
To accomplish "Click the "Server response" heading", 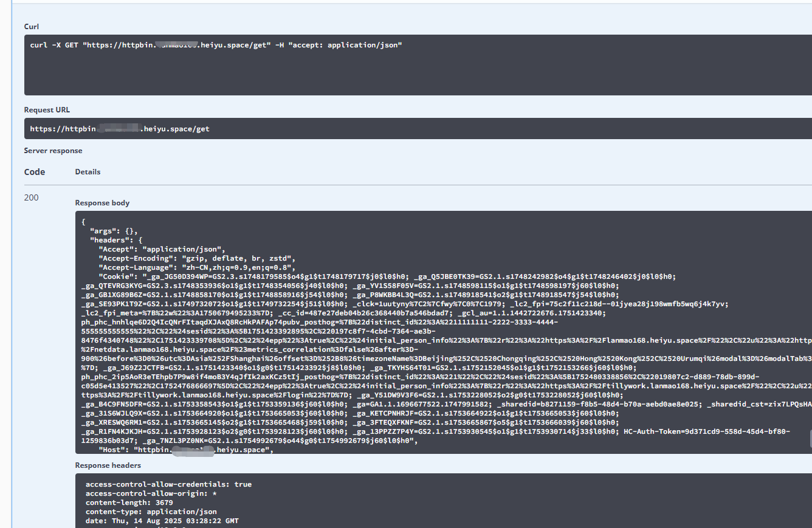I will [x=53, y=151].
